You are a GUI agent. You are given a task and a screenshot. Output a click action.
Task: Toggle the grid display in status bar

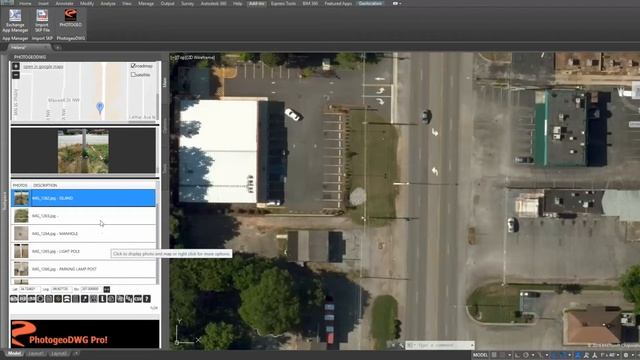click(494, 355)
